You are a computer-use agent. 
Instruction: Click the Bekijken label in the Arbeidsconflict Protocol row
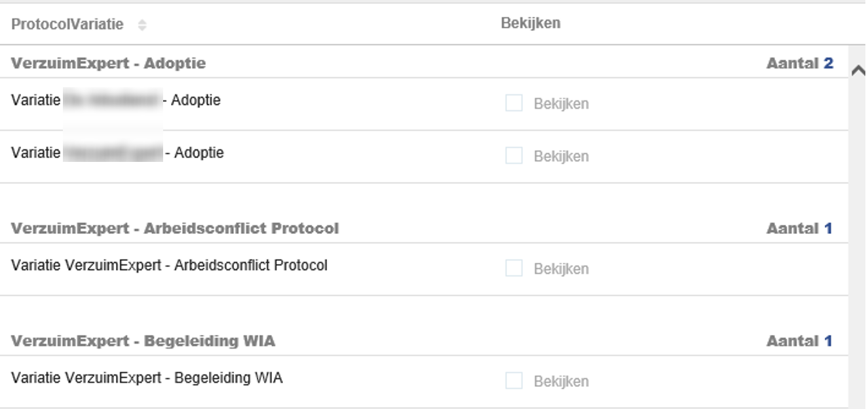(x=561, y=269)
